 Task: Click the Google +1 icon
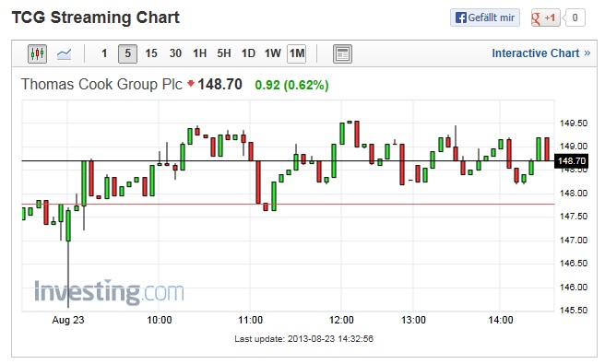coord(545,18)
